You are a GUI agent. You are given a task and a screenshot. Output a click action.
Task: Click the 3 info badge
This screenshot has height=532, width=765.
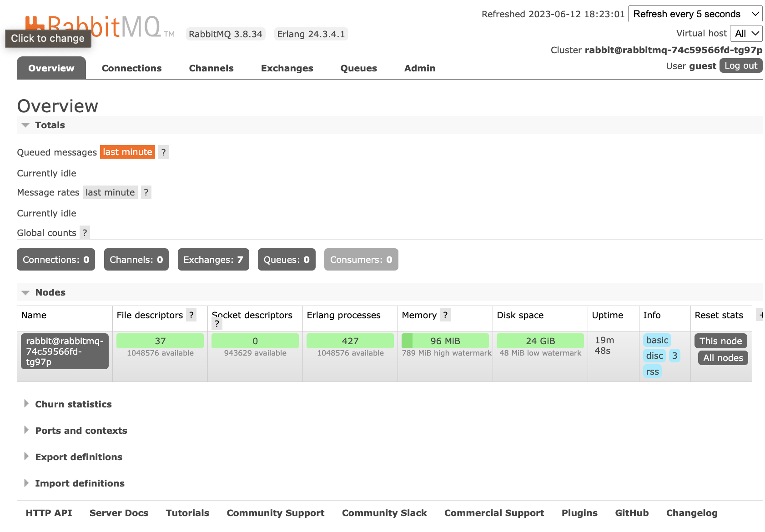[674, 356]
